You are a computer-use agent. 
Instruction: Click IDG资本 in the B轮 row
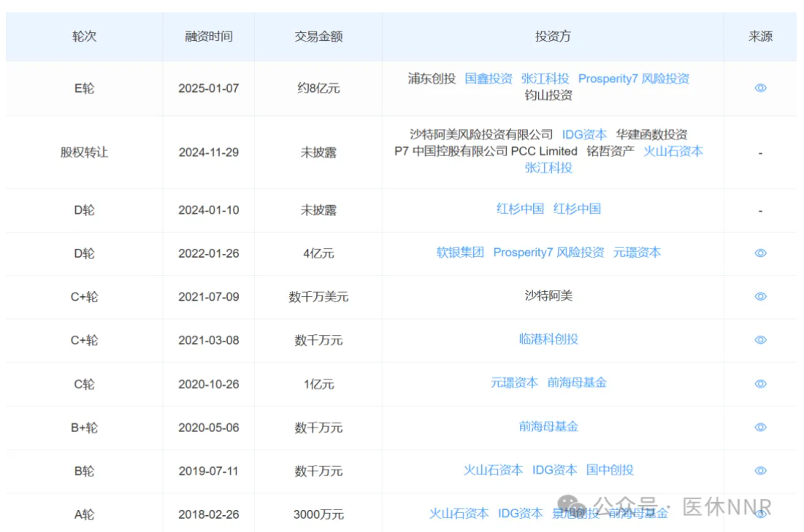pos(554,470)
